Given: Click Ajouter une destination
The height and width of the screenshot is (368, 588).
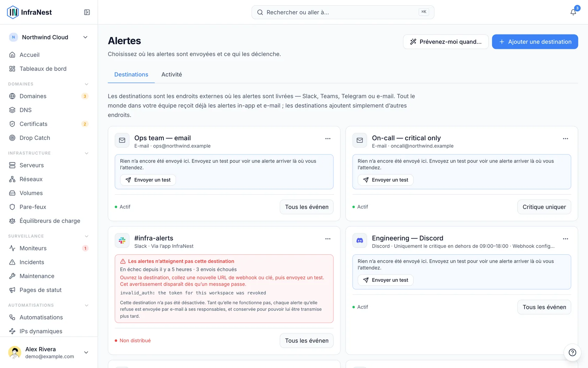Looking at the screenshot, I should pyautogui.click(x=535, y=42).
